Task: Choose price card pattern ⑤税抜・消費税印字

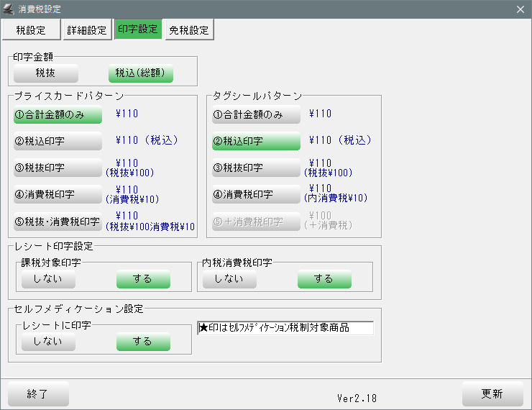Action: coord(58,221)
